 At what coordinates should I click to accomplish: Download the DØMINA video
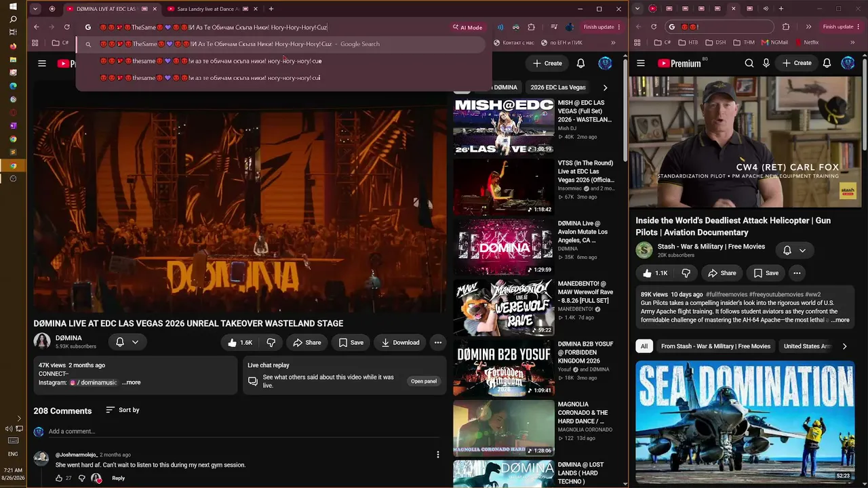click(400, 342)
